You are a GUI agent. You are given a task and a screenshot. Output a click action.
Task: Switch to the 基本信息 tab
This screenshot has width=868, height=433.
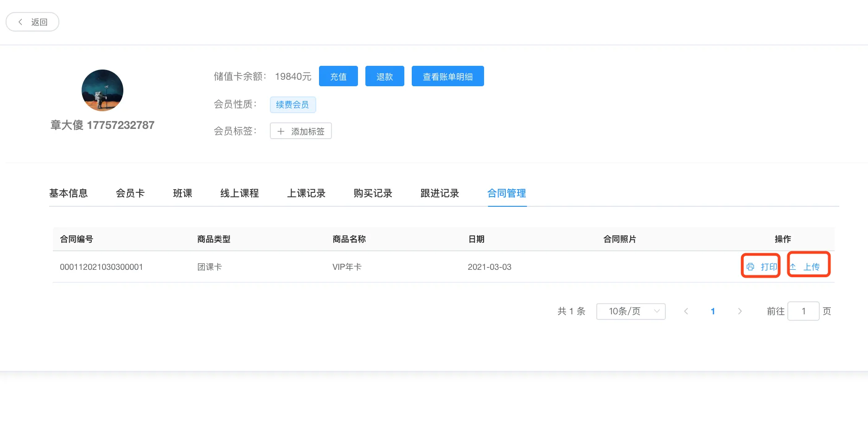pyautogui.click(x=69, y=193)
